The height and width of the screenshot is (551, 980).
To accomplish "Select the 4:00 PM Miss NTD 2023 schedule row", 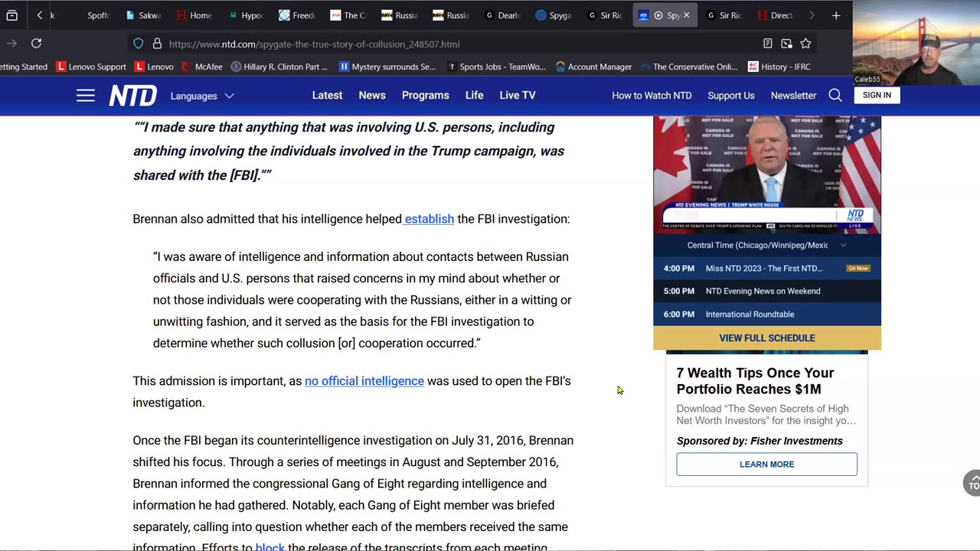I will tap(766, 268).
